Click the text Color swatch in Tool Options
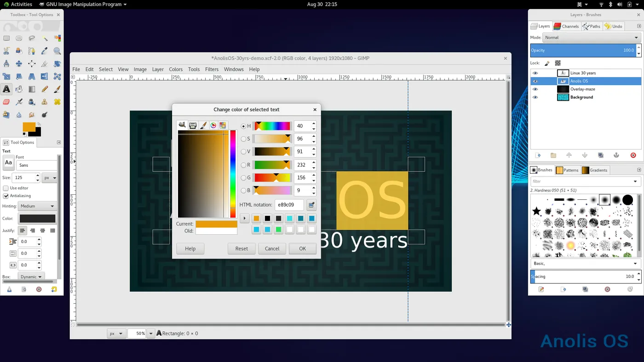644x362 pixels. point(37,219)
